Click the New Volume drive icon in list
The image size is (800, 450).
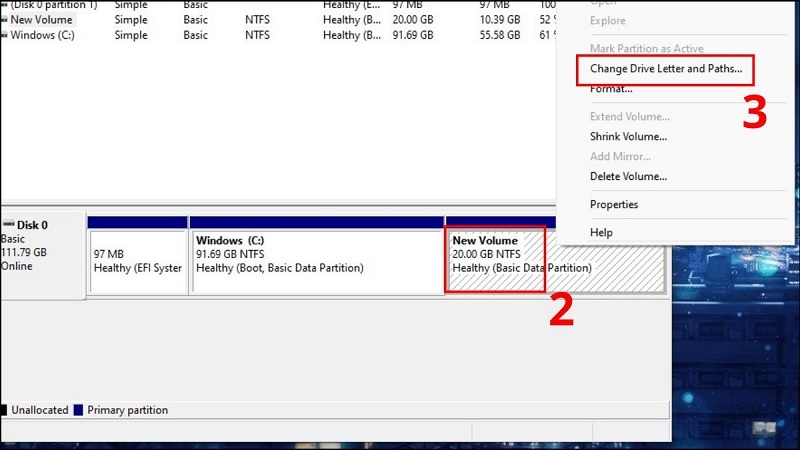[x=4, y=20]
